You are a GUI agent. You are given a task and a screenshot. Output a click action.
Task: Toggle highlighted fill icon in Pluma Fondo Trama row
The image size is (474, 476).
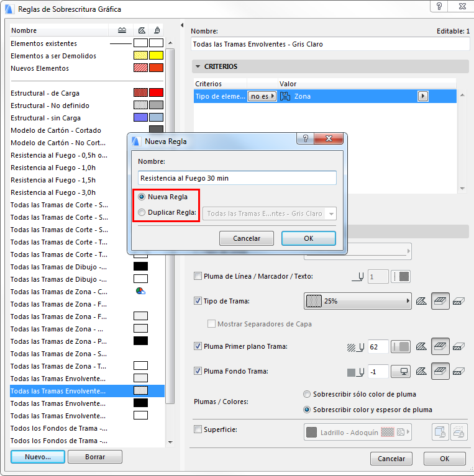click(440, 371)
